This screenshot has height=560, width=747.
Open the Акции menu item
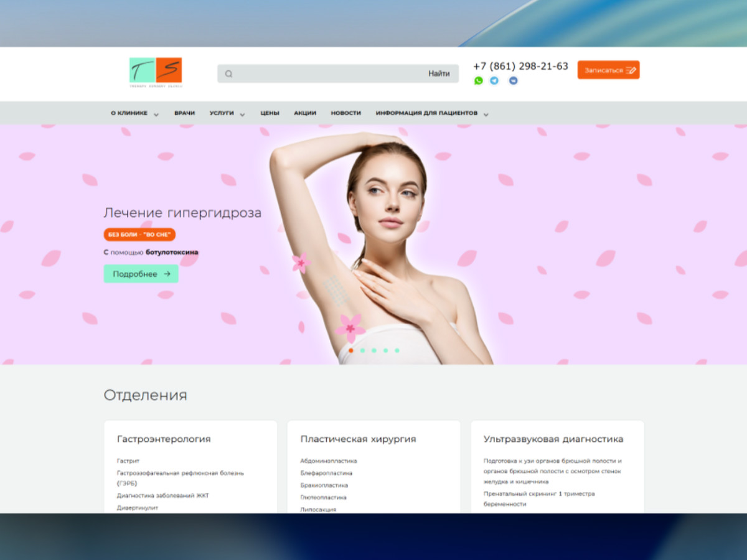[x=305, y=113]
